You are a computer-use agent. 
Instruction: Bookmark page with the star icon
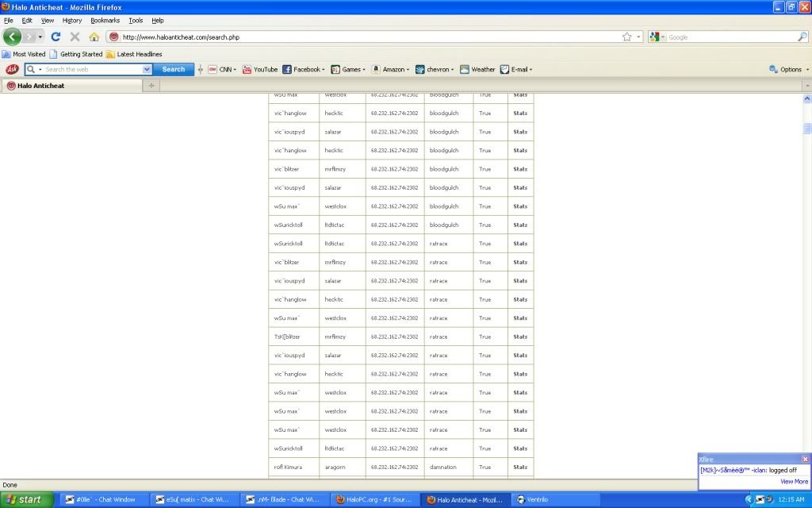coord(626,37)
